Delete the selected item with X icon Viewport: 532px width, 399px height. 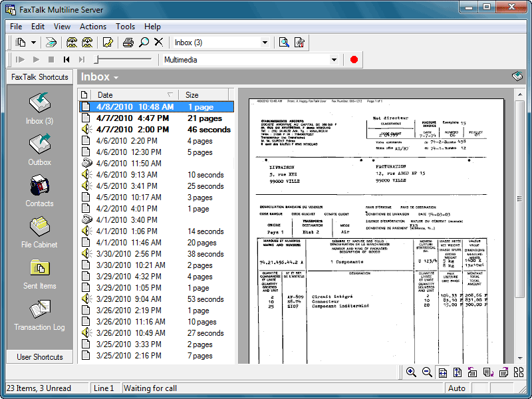(x=158, y=42)
